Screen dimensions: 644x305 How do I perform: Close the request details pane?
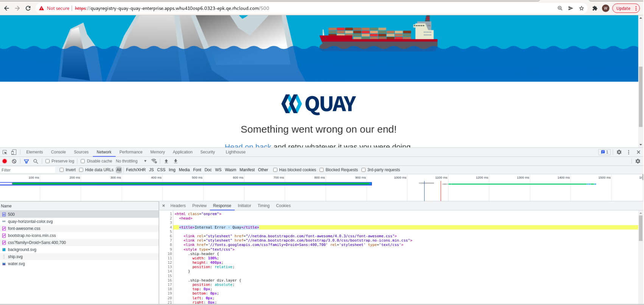pos(163,206)
